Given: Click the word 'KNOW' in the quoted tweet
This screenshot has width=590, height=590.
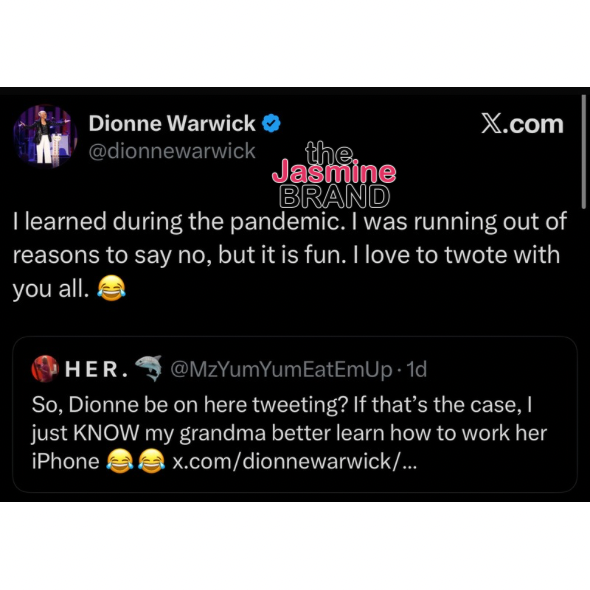Looking at the screenshot, I should (106, 433).
